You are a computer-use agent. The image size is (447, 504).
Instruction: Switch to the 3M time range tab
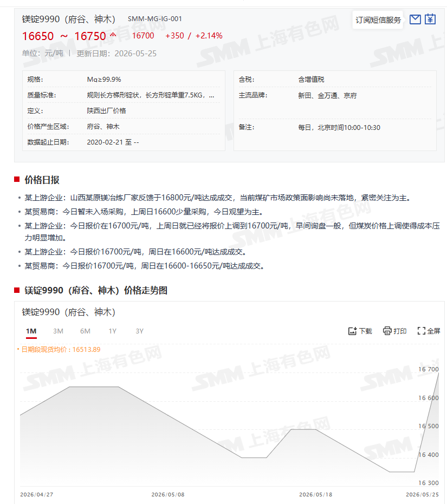pyautogui.click(x=59, y=331)
